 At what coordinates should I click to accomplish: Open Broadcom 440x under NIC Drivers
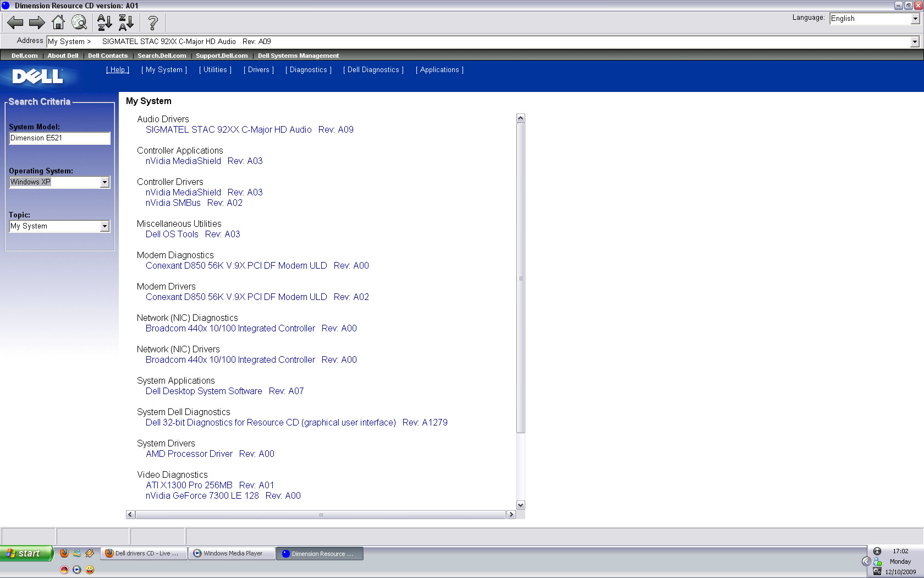tap(251, 360)
